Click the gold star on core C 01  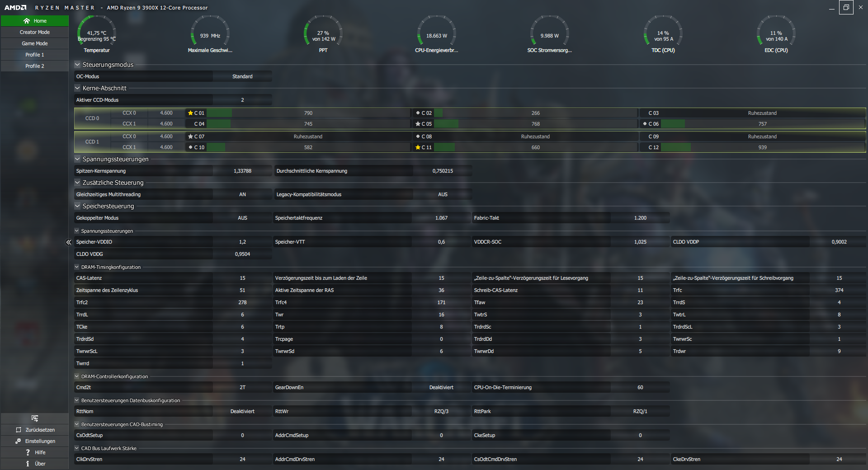click(x=190, y=113)
